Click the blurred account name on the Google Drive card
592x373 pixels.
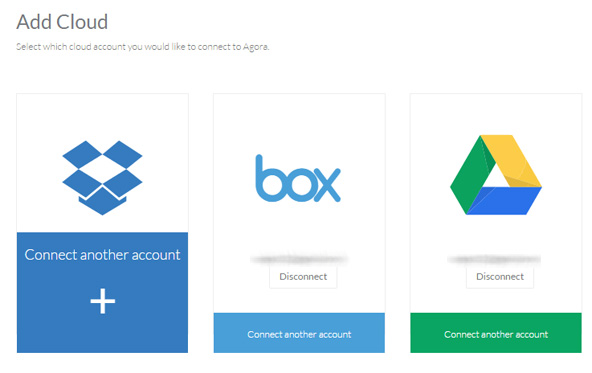click(x=494, y=259)
